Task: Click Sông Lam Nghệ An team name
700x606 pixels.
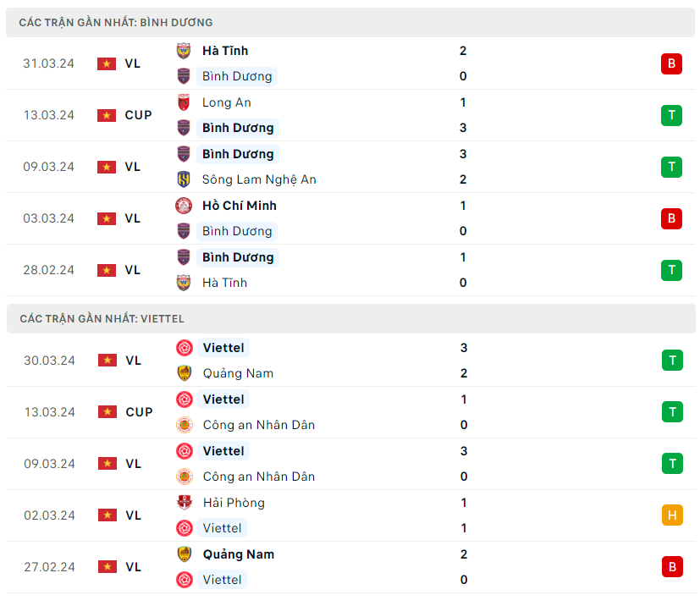Action: [x=259, y=179]
